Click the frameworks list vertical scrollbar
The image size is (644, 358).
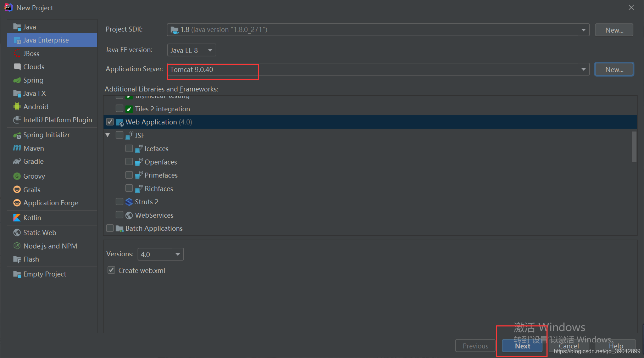pyautogui.click(x=634, y=147)
